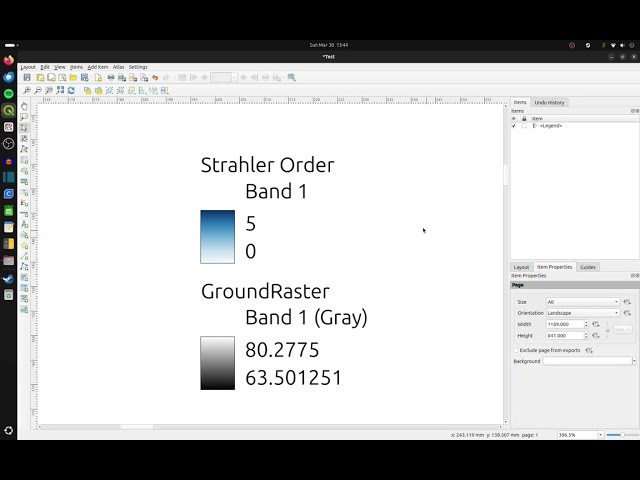This screenshot has width=640, height=480.
Task: Open Show Applications in the dock
Action: [9, 431]
